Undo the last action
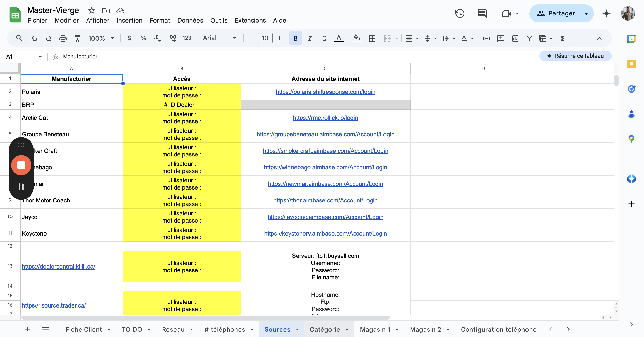Image resolution: width=644 pixels, height=337 pixels. click(x=34, y=38)
